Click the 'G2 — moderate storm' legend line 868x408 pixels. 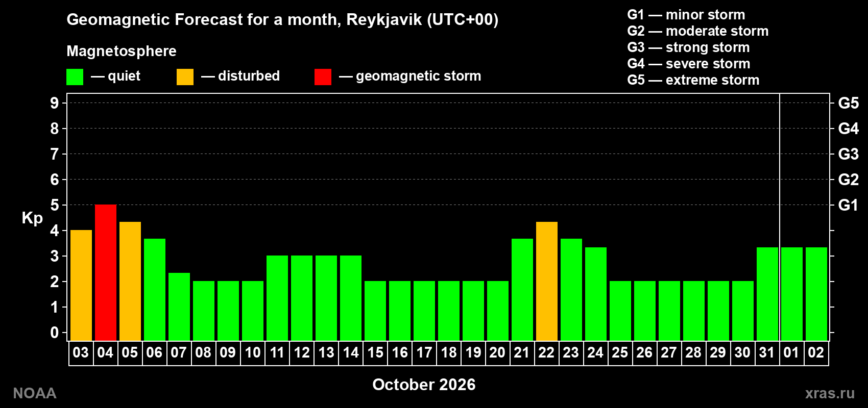tap(698, 31)
